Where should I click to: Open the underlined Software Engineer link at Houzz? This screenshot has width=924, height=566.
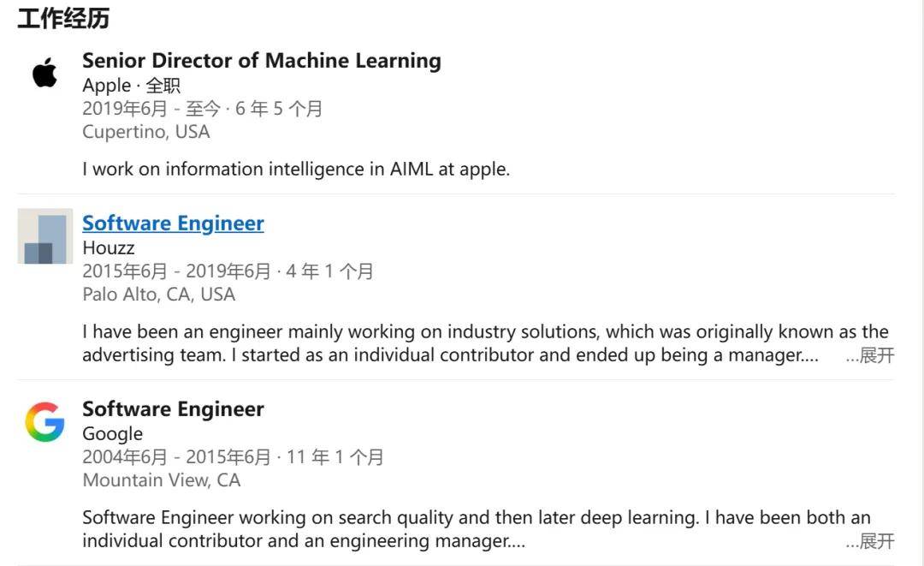click(173, 223)
